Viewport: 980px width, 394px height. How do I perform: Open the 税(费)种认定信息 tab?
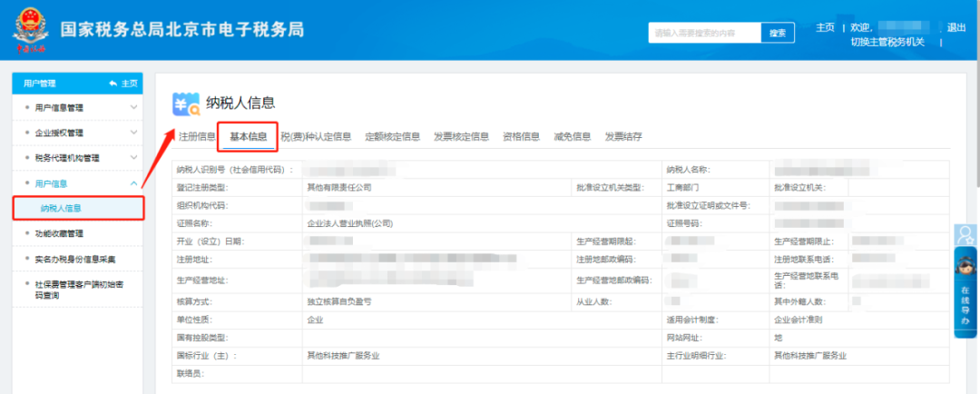(316, 137)
